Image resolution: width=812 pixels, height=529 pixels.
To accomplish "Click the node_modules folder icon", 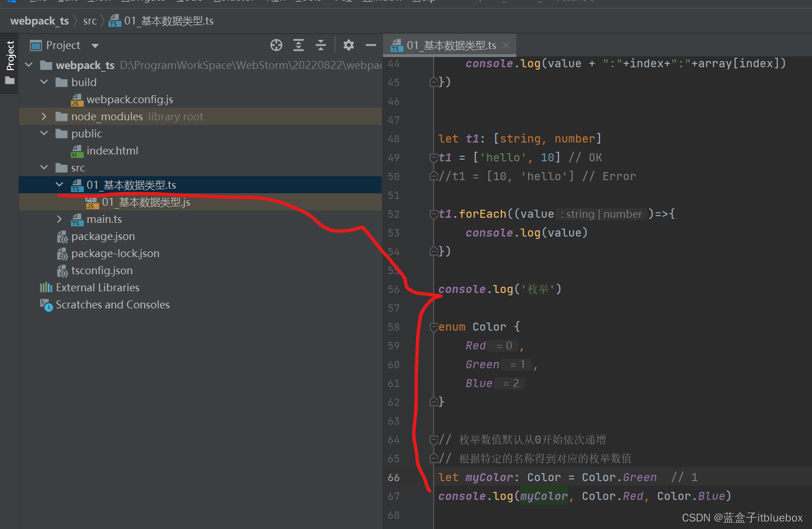I will pyautogui.click(x=62, y=116).
